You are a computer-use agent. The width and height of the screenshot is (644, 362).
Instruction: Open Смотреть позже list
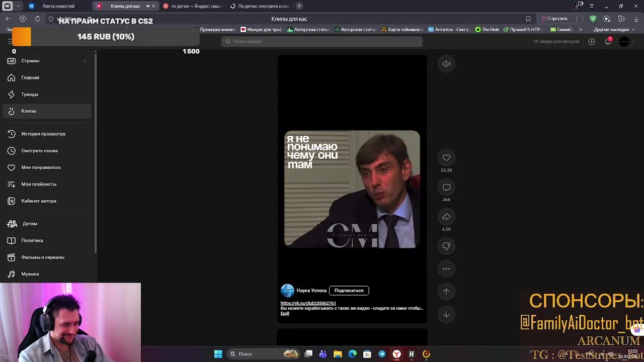47,150
